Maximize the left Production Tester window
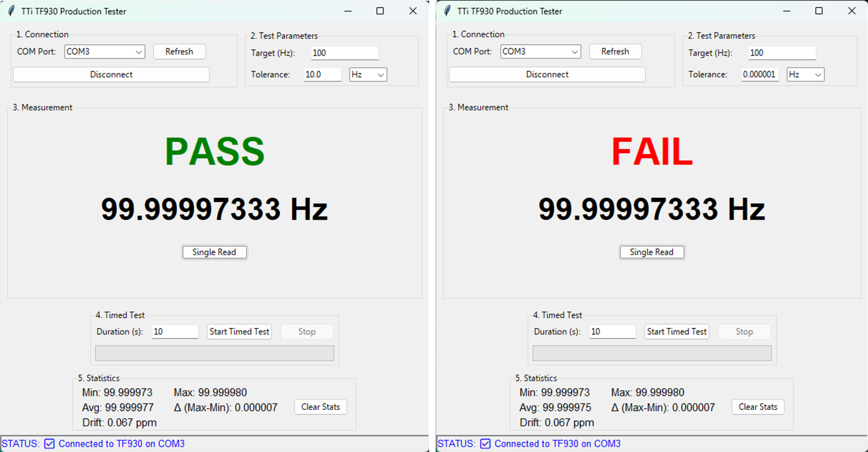The image size is (868, 452). tap(380, 11)
